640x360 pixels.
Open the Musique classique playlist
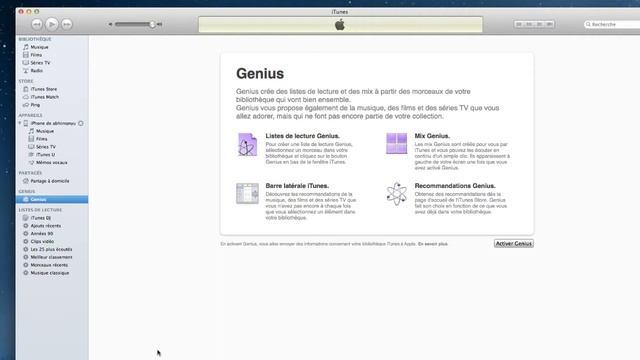tap(49, 273)
